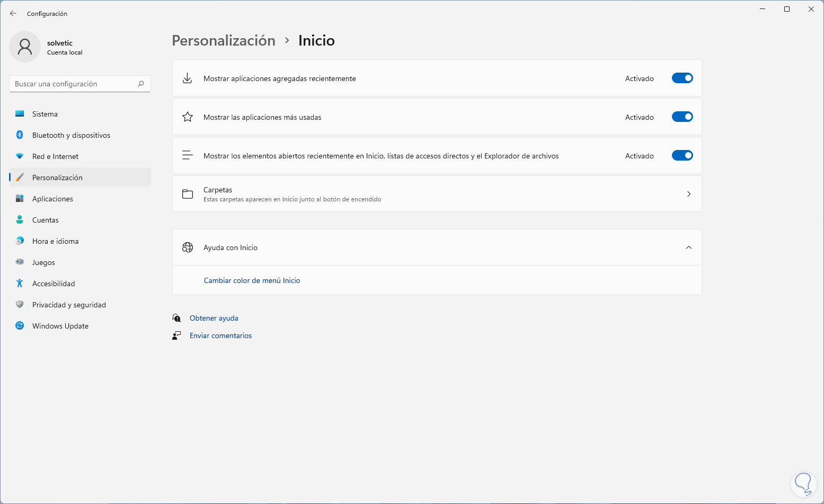Click the search magnifier icon

coord(141,84)
